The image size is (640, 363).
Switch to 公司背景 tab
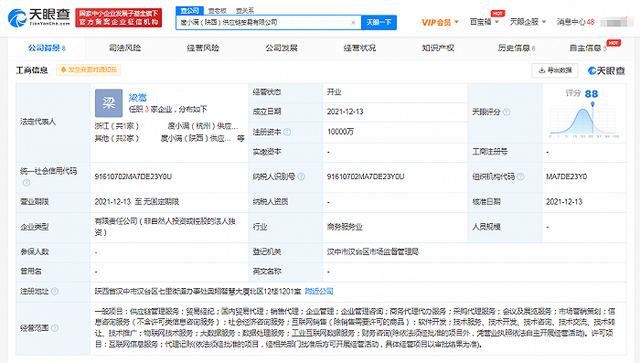[x=47, y=48]
